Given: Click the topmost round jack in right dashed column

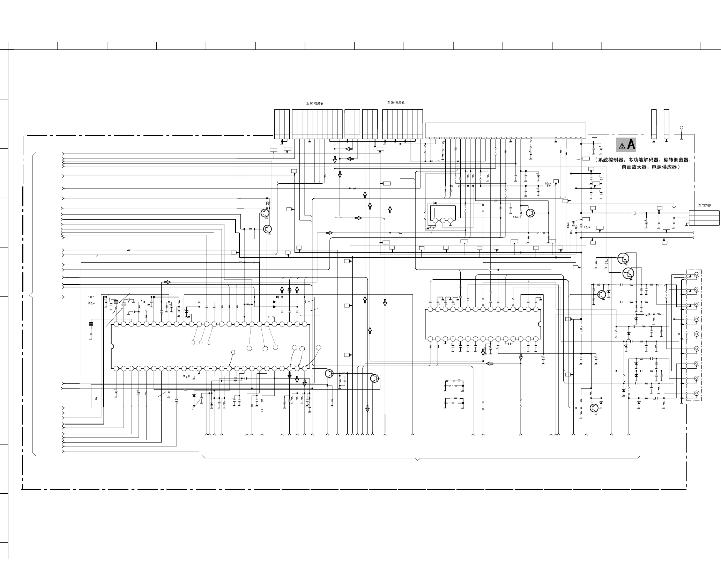Looking at the screenshot, I should [x=697, y=275].
